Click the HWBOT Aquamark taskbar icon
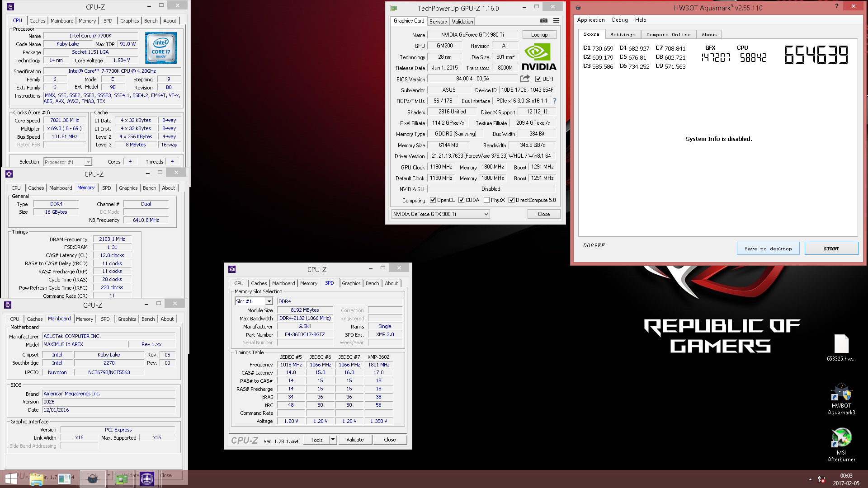This screenshot has height=488, width=868. (93, 479)
